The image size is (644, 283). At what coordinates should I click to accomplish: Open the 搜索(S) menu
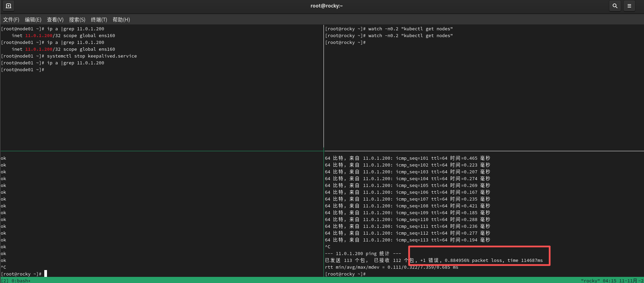coord(77,20)
